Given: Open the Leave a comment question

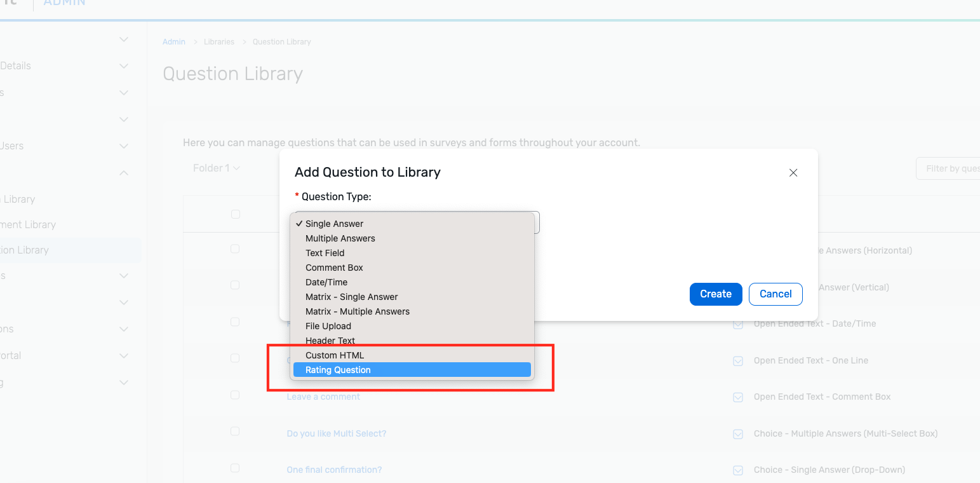Looking at the screenshot, I should [x=323, y=397].
